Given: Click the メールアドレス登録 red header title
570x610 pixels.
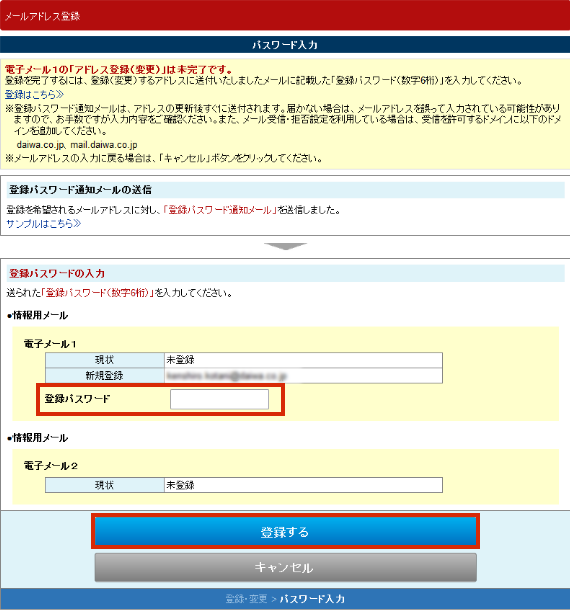Looking at the screenshot, I should [42, 16].
